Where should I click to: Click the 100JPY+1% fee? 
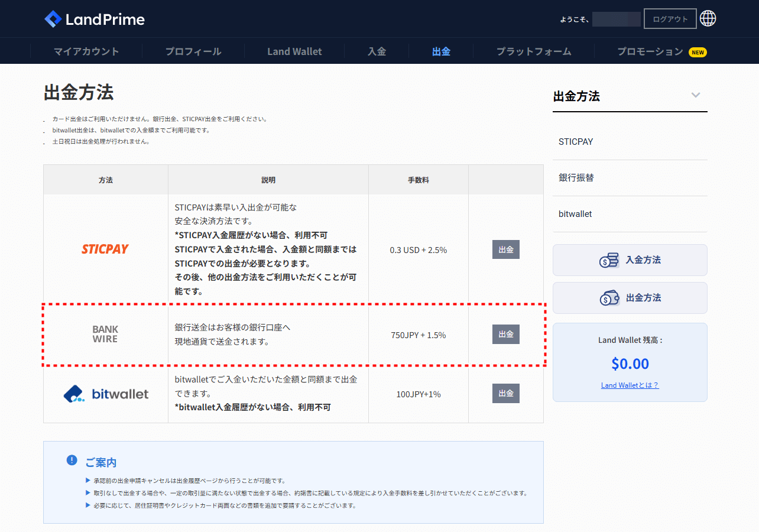tap(419, 394)
